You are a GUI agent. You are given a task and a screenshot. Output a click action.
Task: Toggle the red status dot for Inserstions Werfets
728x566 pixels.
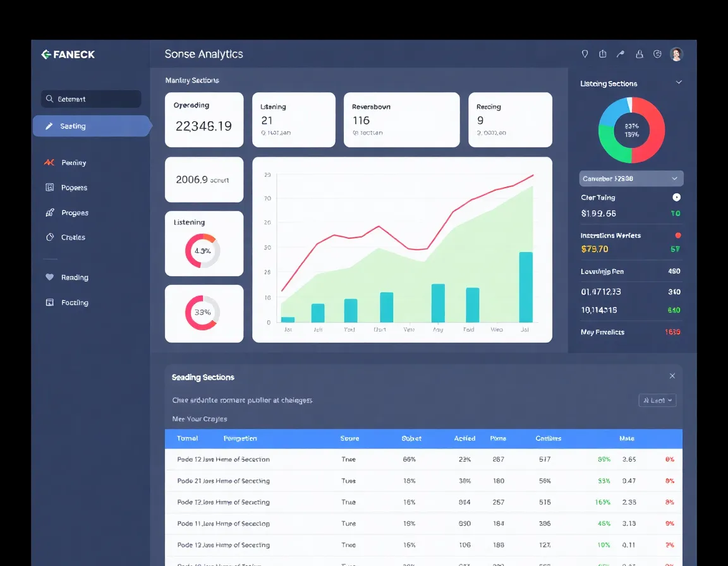click(x=679, y=234)
